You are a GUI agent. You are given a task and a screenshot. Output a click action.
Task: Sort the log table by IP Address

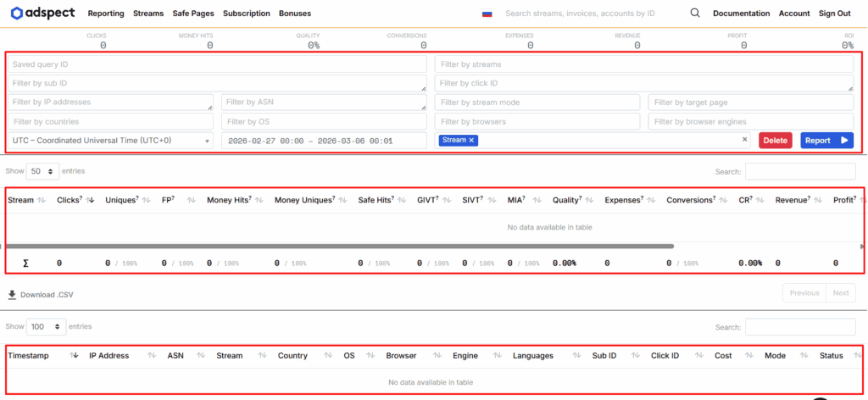(x=108, y=356)
